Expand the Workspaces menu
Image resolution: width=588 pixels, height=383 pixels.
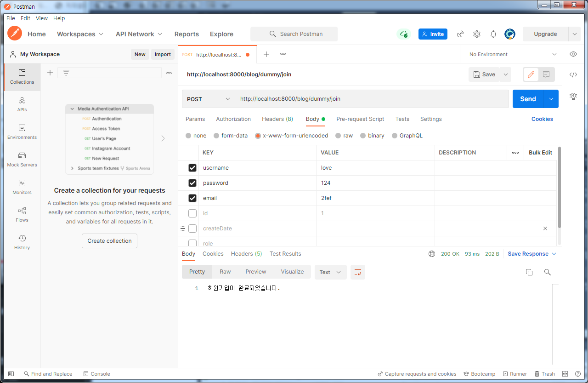point(80,34)
